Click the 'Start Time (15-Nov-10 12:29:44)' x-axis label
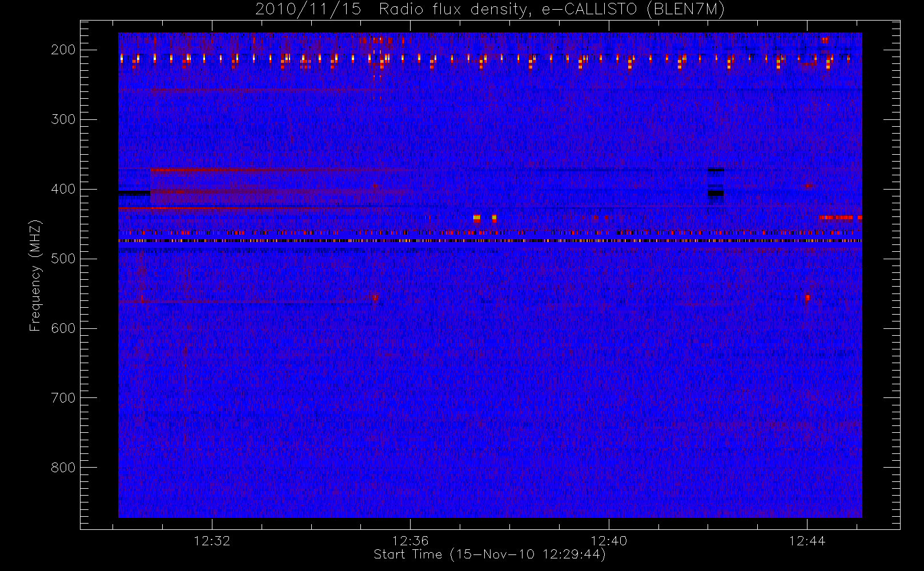This screenshot has width=924, height=571. pos(489,554)
